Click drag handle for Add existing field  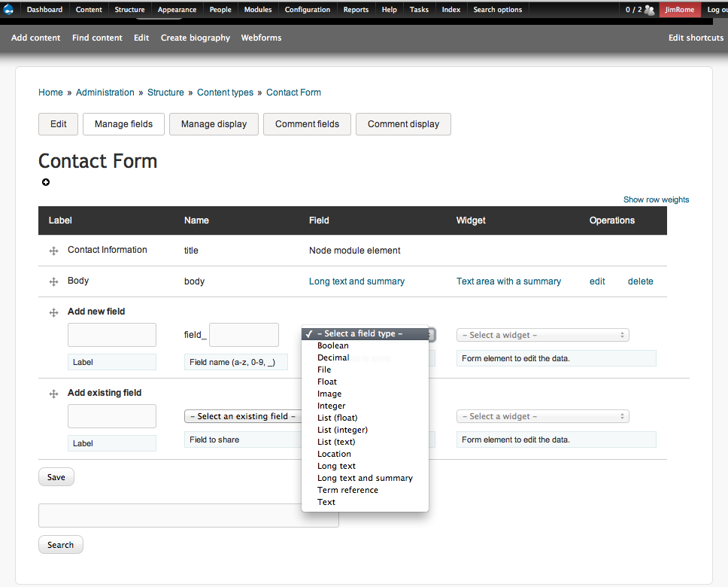[53, 394]
